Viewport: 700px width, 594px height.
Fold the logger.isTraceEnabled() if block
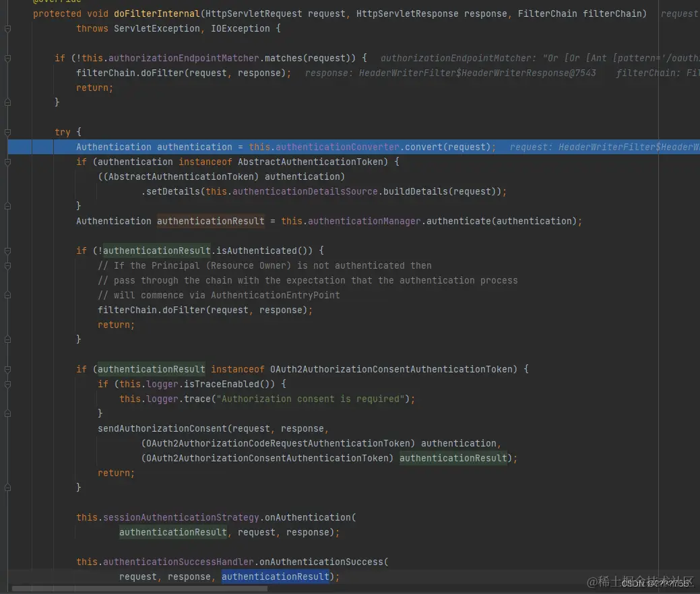[x=7, y=385]
